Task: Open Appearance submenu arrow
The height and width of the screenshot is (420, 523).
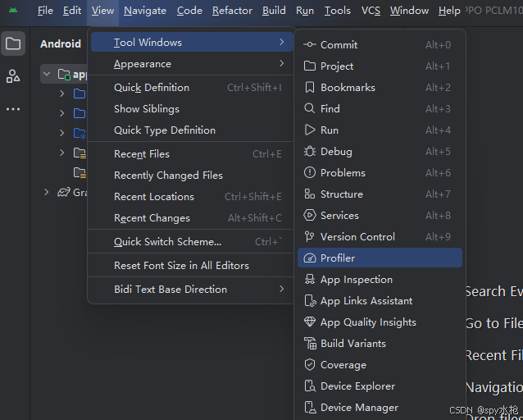Action: point(282,63)
